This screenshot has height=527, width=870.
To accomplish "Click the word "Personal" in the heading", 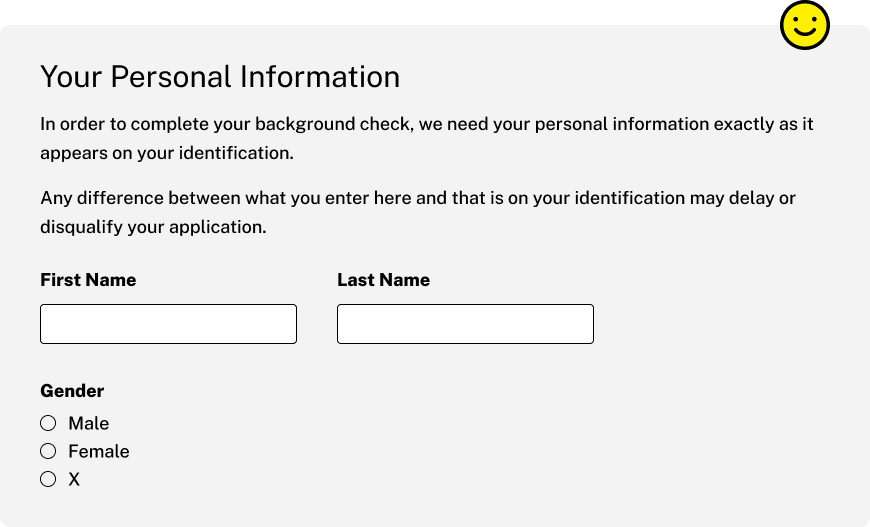I will [x=171, y=77].
